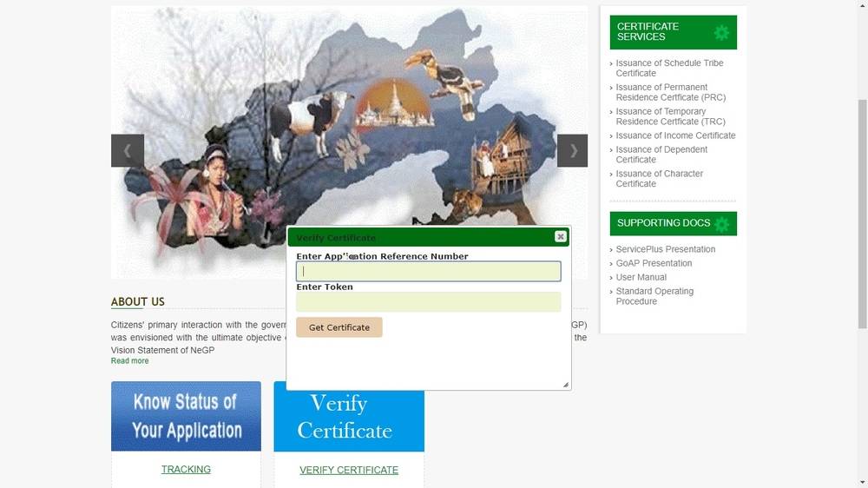Click the SUPPORTING DOCS header

point(674,223)
